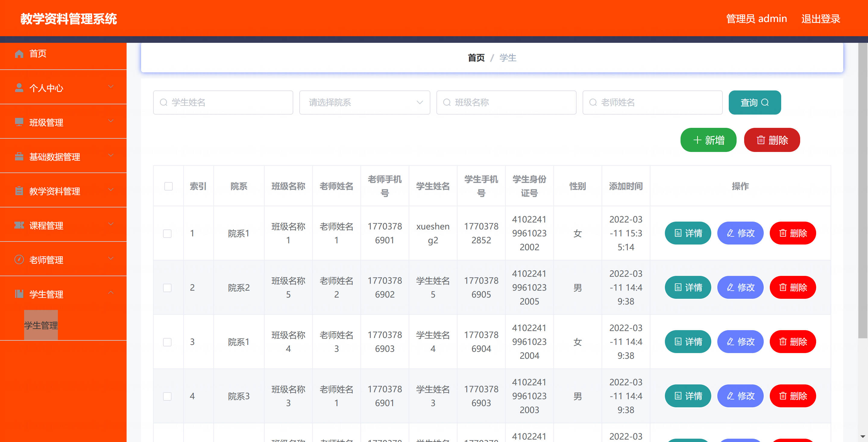Open the 课程管理 sidebar menu
Viewport: 868px width, 442px height.
[x=63, y=225]
